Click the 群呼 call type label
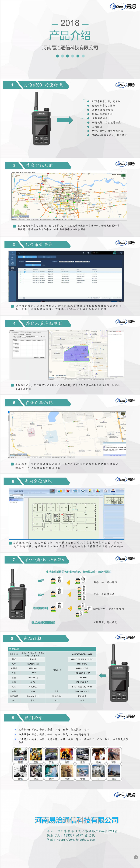Screen dimensions: 140x868 pos(41,595)
